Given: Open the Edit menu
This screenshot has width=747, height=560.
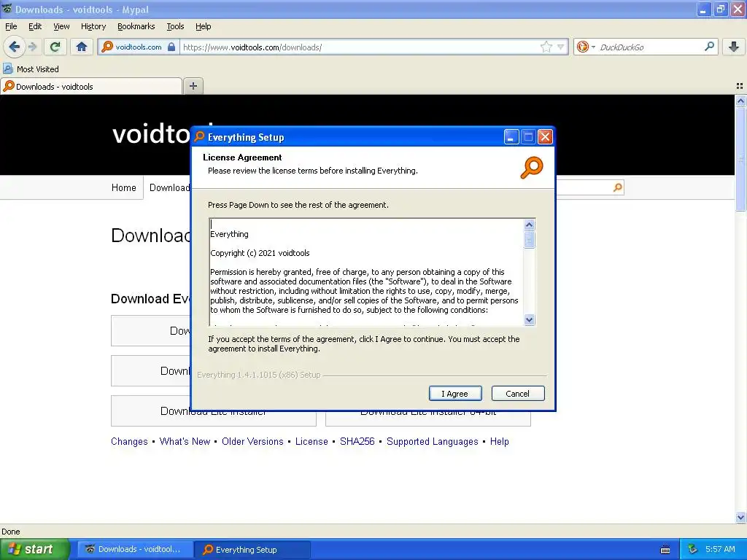Looking at the screenshot, I should [x=35, y=26].
